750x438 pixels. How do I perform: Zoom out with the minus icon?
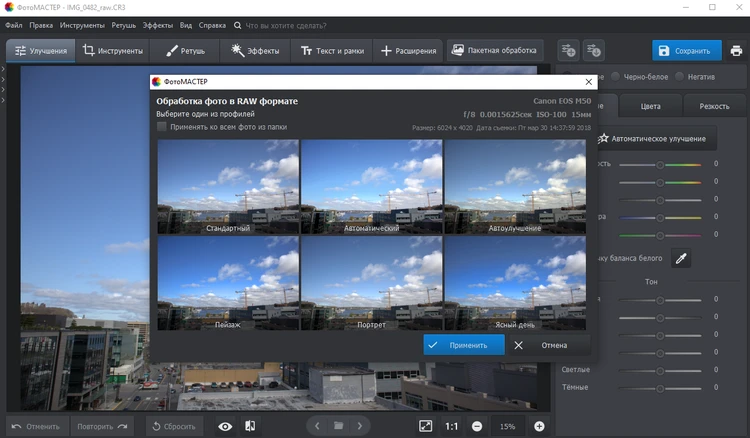pos(477,426)
